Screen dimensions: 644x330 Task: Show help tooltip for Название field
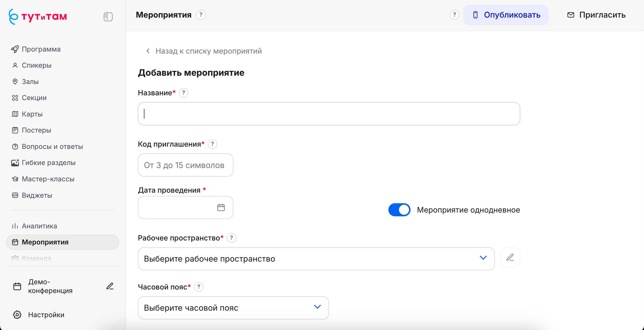pyautogui.click(x=184, y=93)
